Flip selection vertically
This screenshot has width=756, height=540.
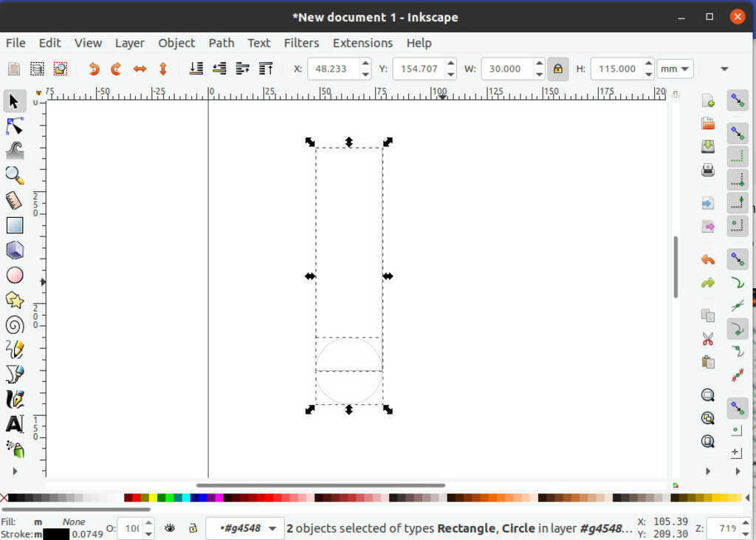(x=163, y=69)
